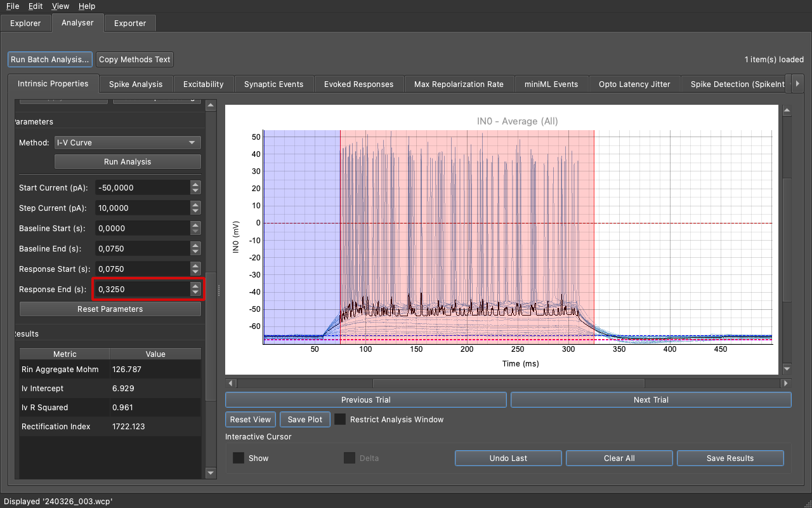Open the miniML Events tab
Image resolution: width=812 pixels, height=508 pixels.
click(x=552, y=84)
